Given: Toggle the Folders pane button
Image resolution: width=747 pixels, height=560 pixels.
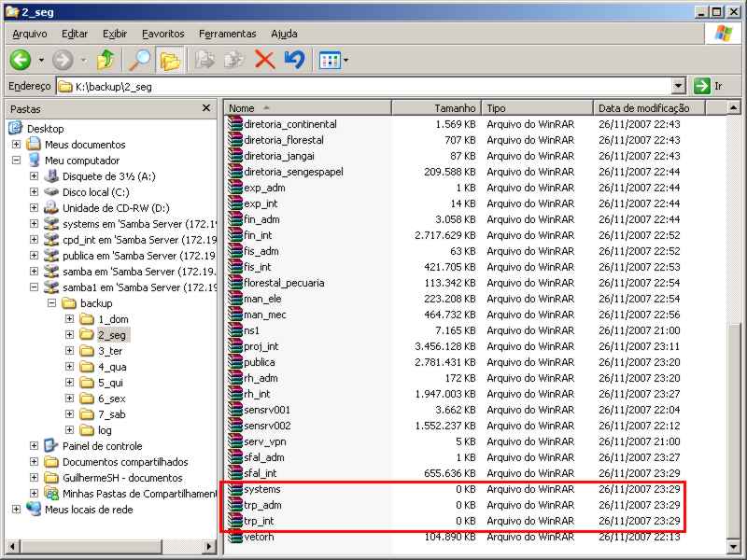Looking at the screenshot, I should click(170, 60).
